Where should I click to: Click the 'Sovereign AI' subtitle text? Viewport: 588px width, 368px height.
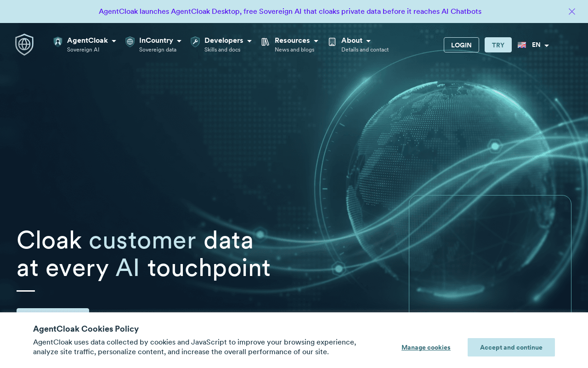click(x=83, y=50)
